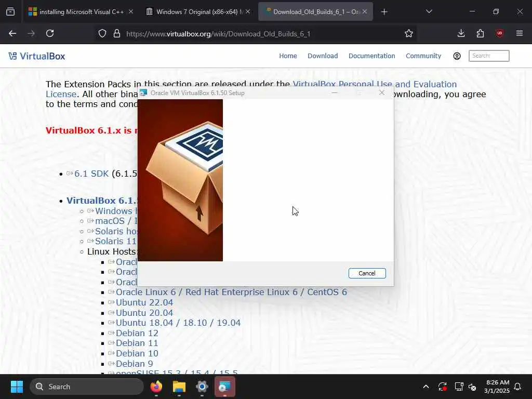
Task: Open the notifications bell icon
Action: [517, 387]
